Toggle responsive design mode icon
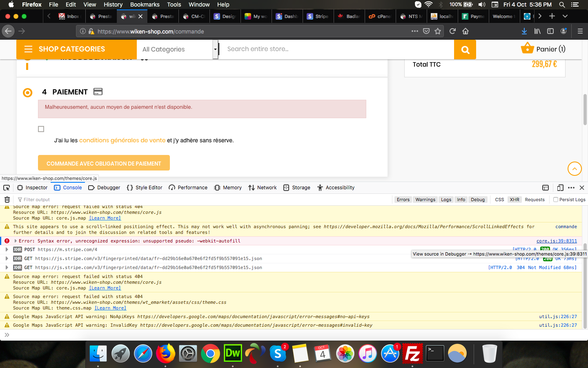The image size is (588, 368). pos(560,188)
